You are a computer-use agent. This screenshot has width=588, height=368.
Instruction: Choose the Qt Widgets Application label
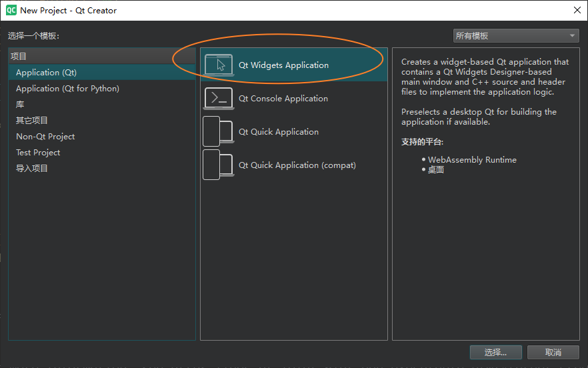pyautogui.click(x=283, y=65)
